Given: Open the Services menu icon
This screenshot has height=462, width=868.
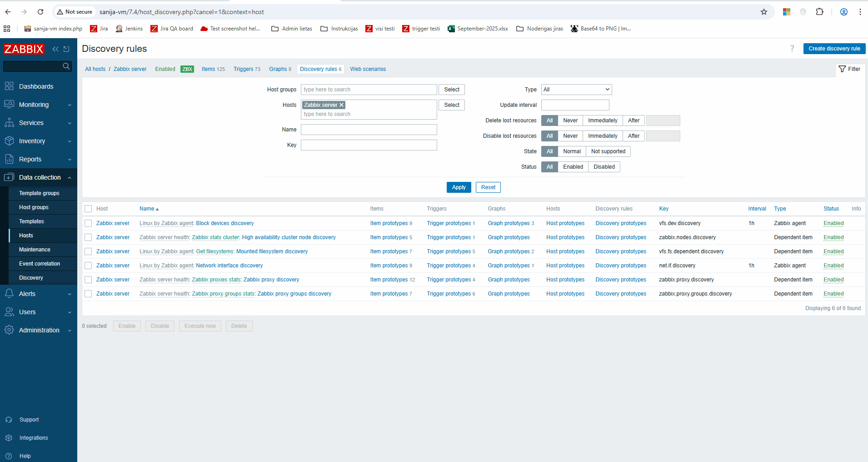Looking at the screenshot, I should tap(9, 122).
